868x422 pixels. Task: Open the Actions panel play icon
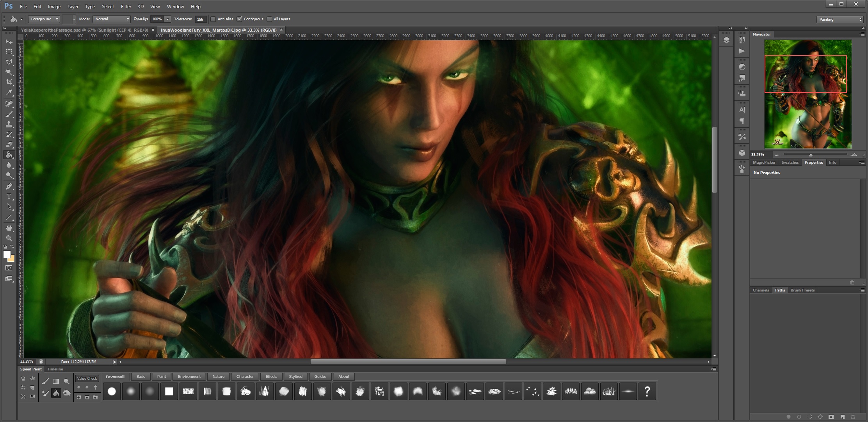pyautogui.click(x=742, y=51)
